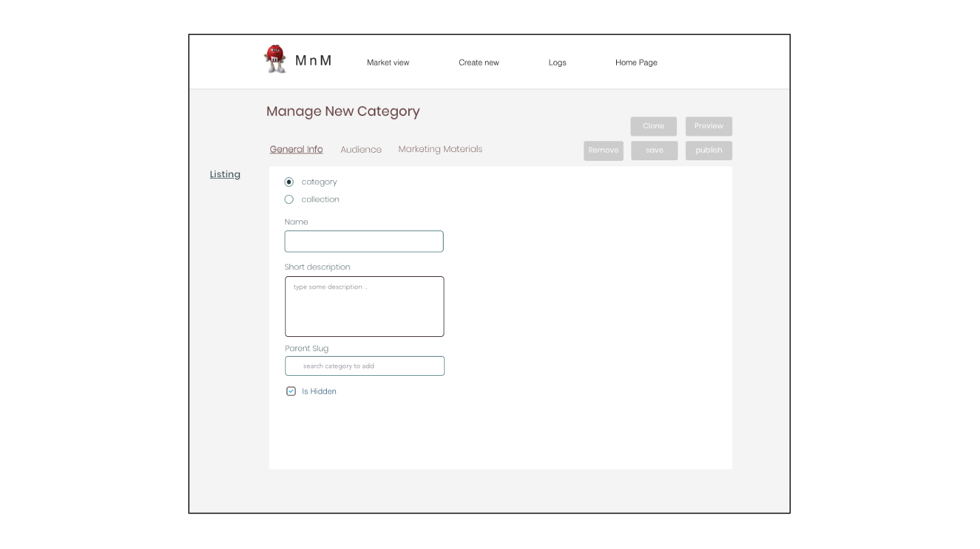Click the Name field label

pos(296,222)
